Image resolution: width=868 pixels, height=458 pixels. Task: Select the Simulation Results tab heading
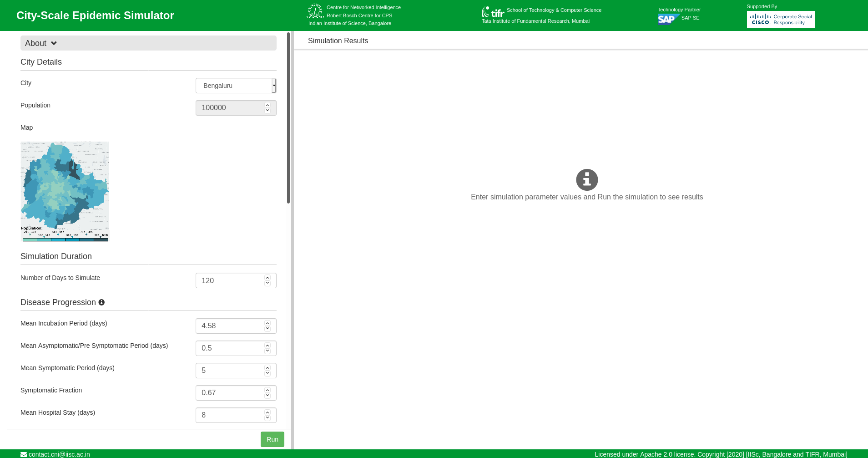338,41
